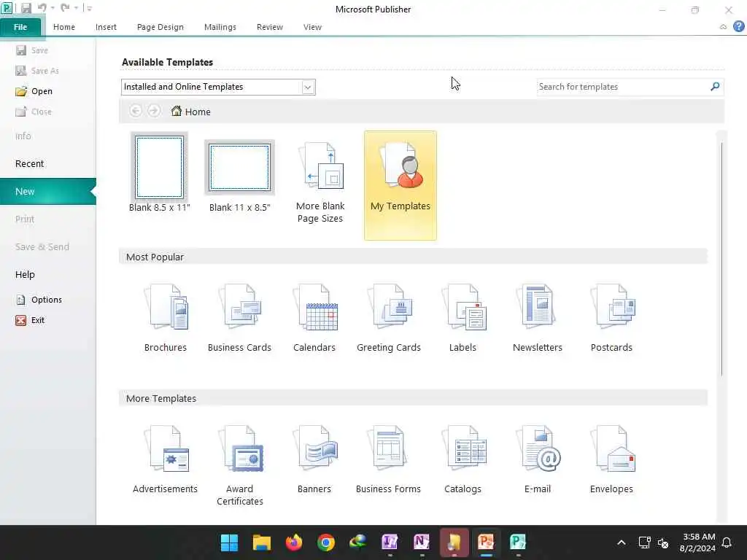Viewport: 747px width, 560px height.
Task: Select Help in the backstage sidebar
Action: 26,275
